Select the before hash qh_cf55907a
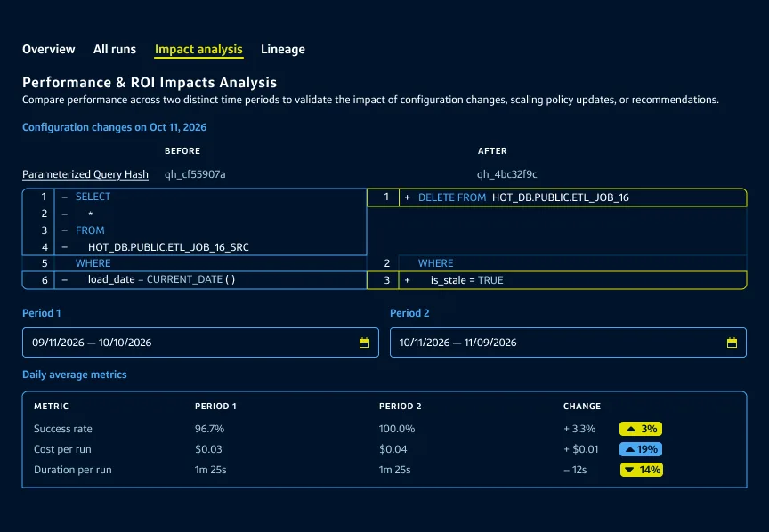The image size is (769, 532). click(195, 174)
